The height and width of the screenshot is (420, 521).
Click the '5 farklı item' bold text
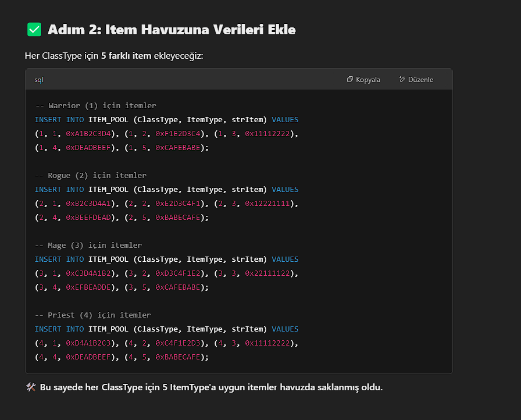126,55
